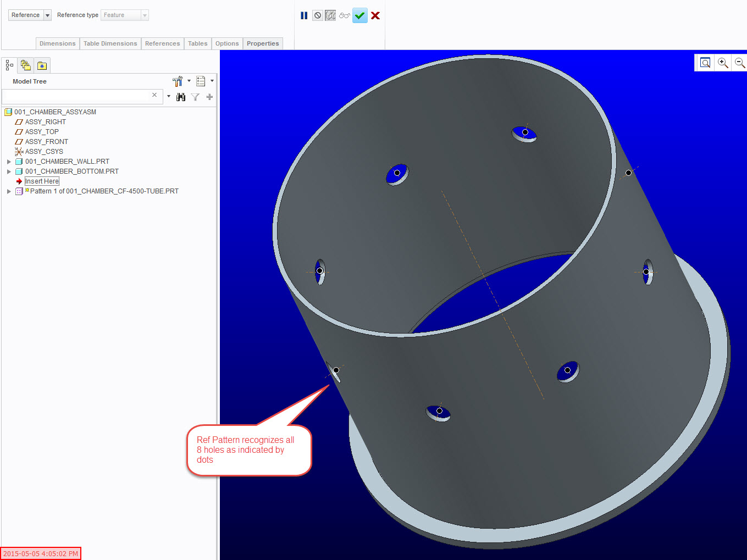Click the Model Tree heading label
This screenshot has height=560, width=747.
click(30, 81)
